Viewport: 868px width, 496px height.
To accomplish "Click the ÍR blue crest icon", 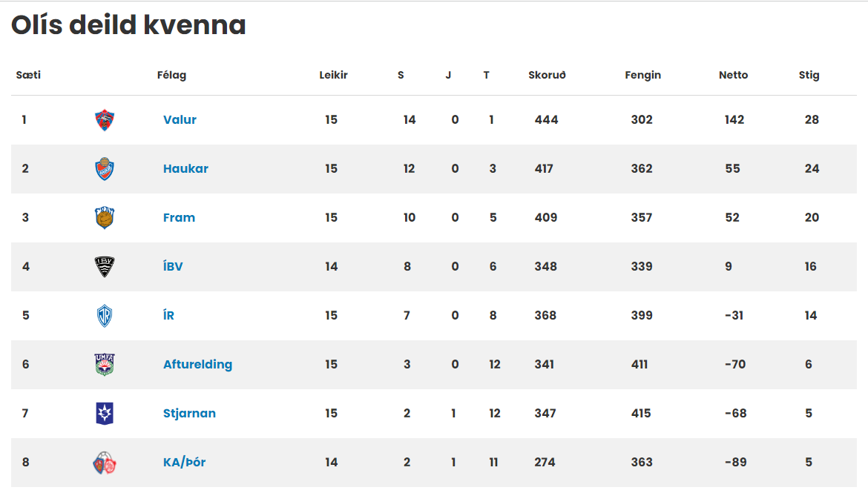I will [105, 316].
